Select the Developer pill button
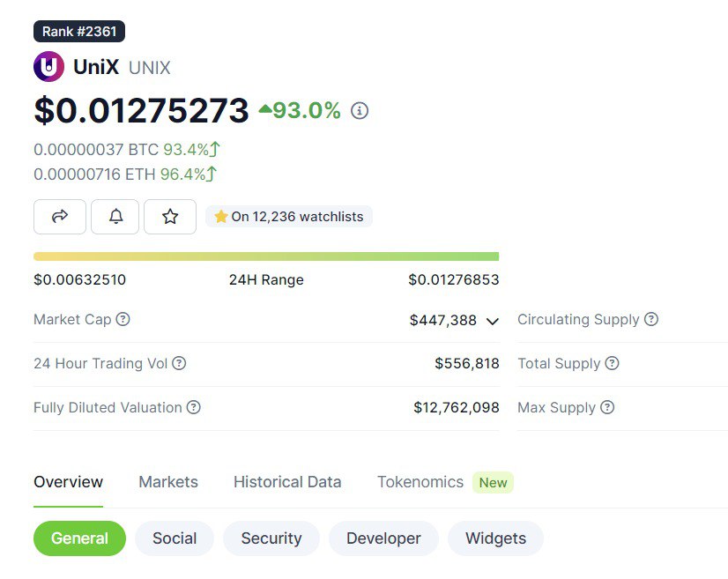The width and height of the screenshot is (728, 579). click(383, 538)
